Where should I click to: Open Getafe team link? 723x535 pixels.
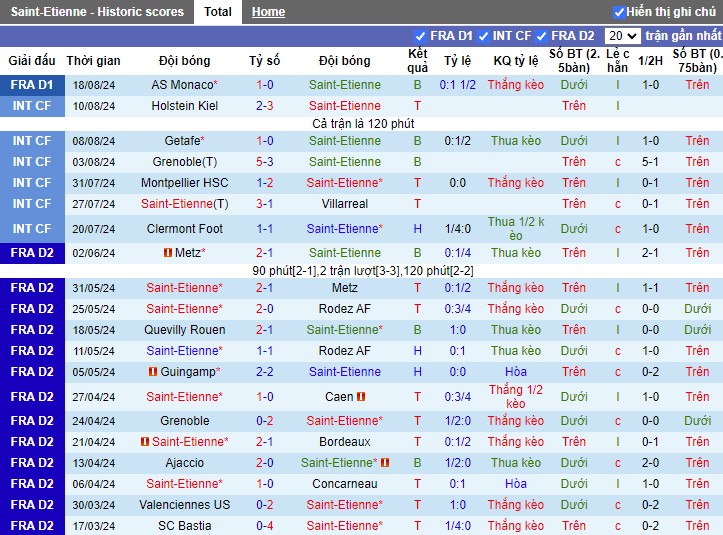tap(184, 141)
